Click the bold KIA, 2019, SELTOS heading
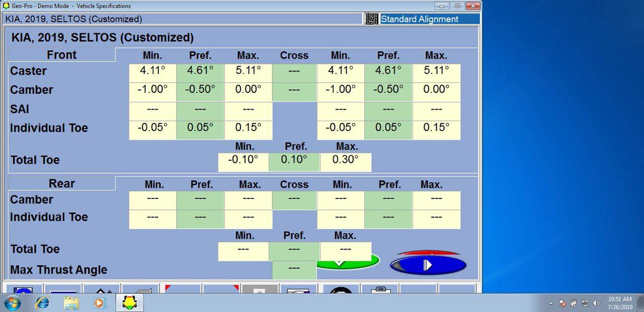The height and width of the screenshot is (312, 644). [x=102, y=37]
